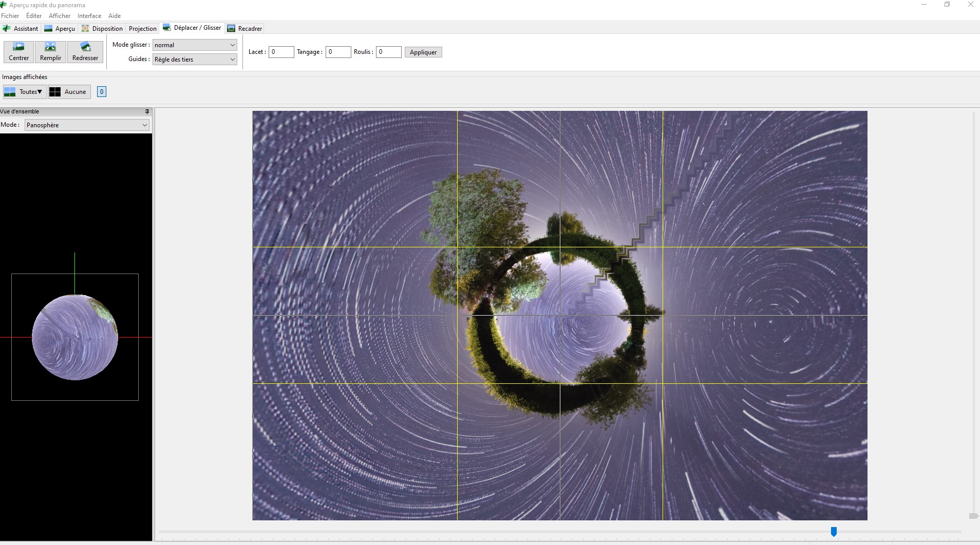980x545 pixels.
Task: Click the application icon in title bar
Action: [4, 5]
